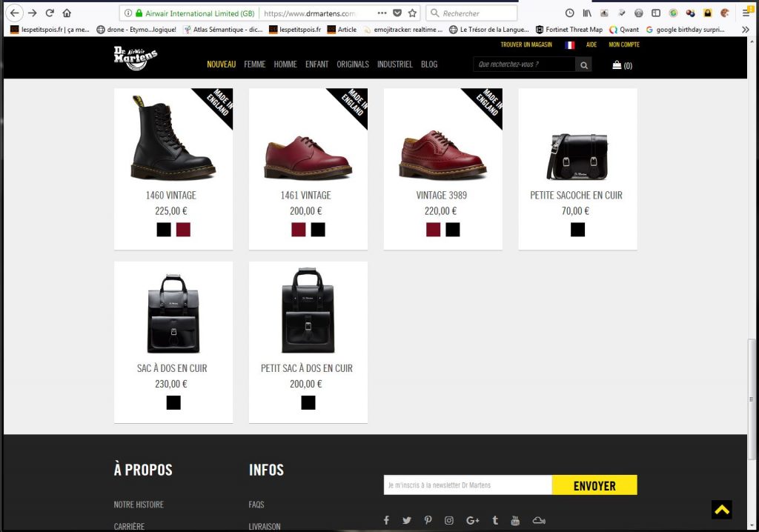The height and width of the screenshot is (532, 759).
Task: Select black swatch for Vintage 3989
Action: click(453, 230)
